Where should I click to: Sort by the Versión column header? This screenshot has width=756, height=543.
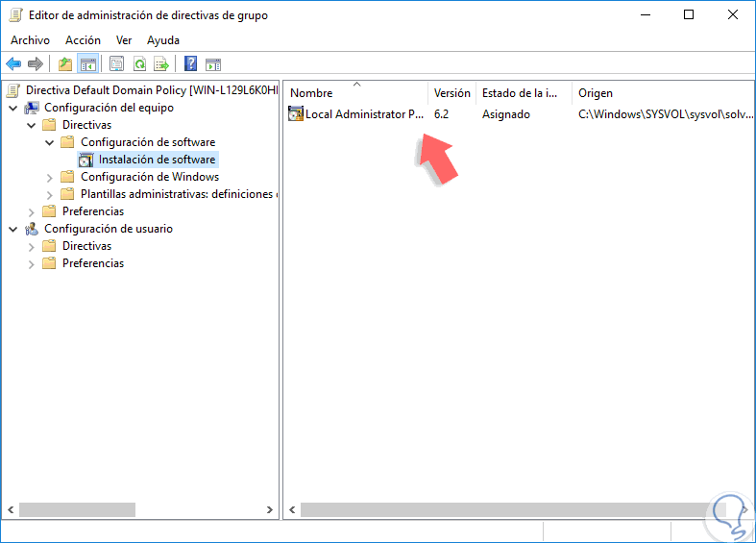(x=451, y=92)
